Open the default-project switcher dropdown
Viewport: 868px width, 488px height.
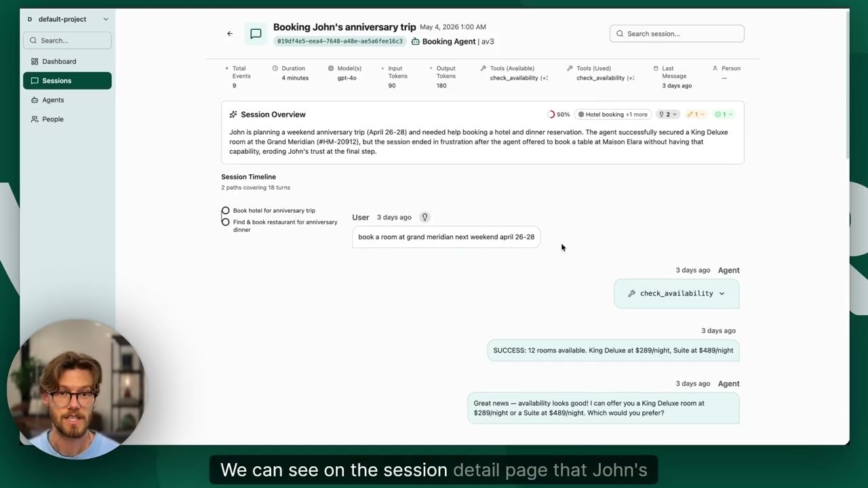click(67, 19)
